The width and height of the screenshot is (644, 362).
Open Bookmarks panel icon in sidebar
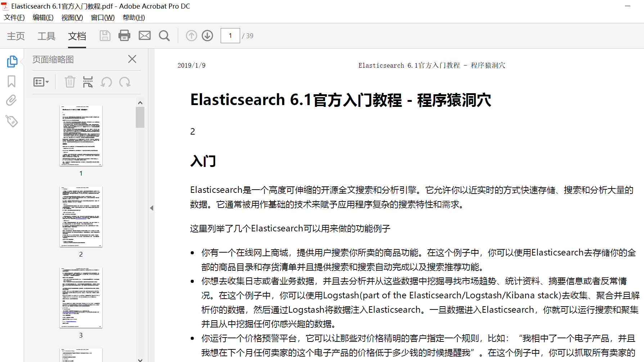click(x=12, y=81)
